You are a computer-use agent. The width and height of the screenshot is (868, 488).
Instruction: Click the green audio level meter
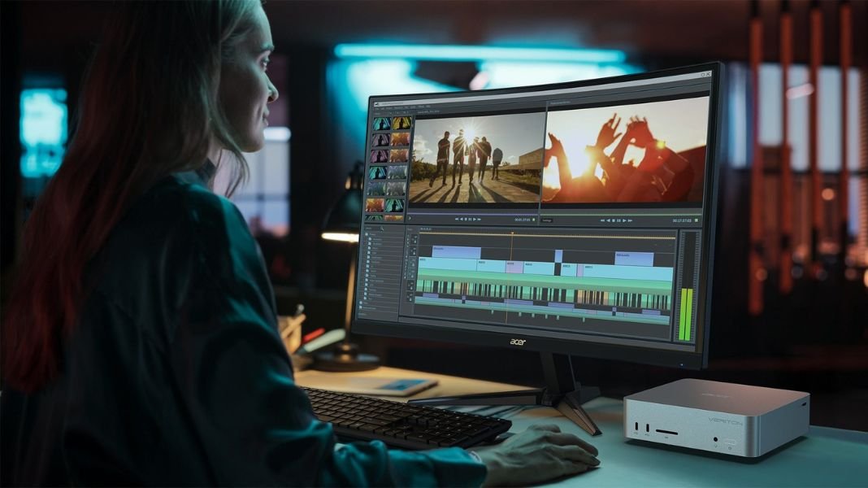685,314
